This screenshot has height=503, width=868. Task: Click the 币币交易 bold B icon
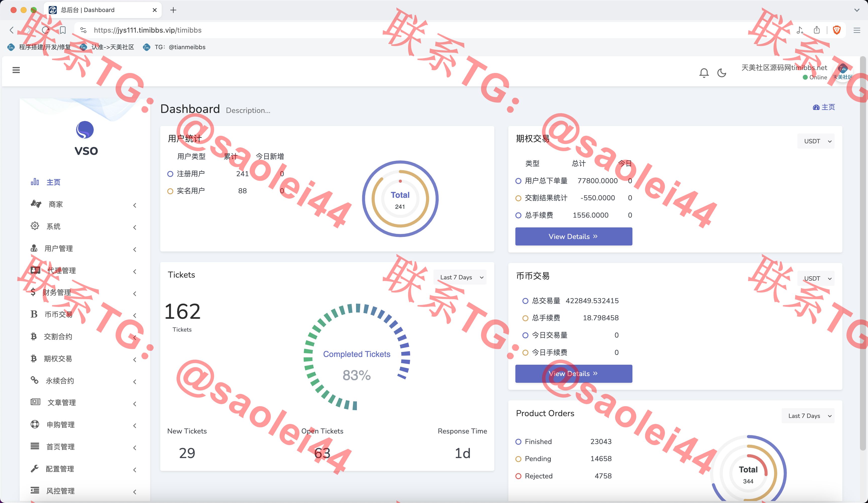[x=34, y=314]
